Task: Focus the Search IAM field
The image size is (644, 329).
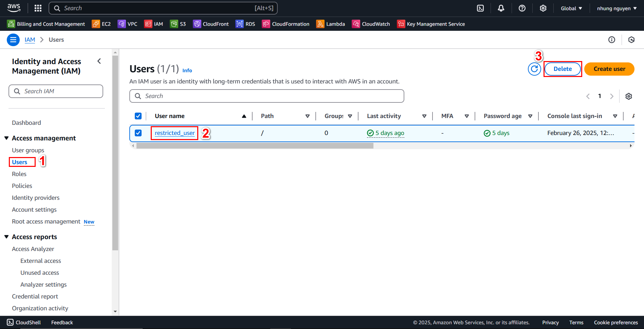Action: 56,91
